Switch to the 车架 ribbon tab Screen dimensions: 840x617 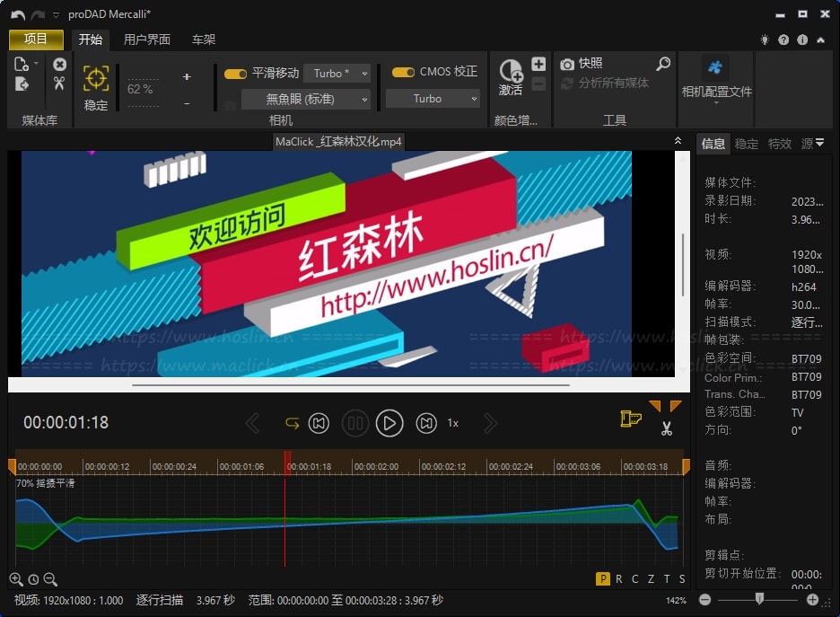click(204, 40)
